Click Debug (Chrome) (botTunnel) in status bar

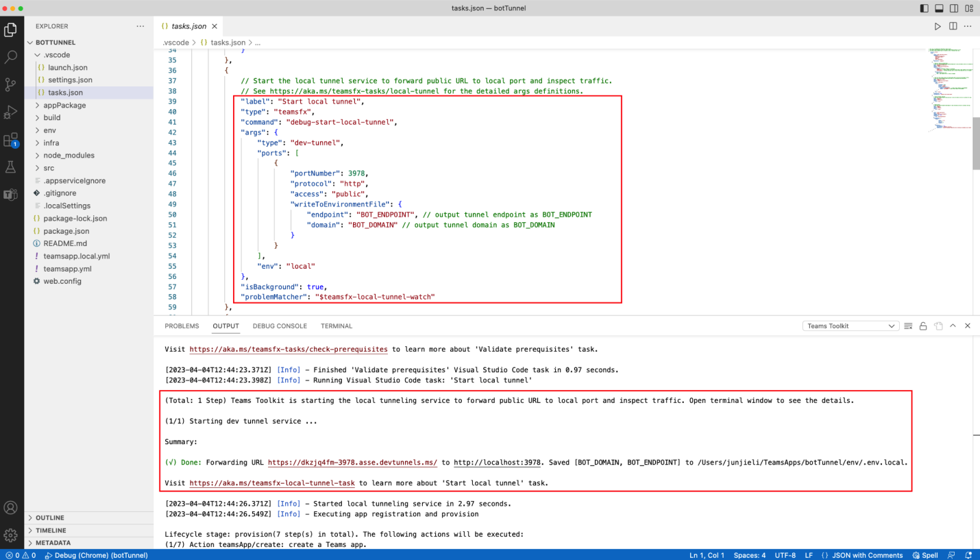97,555
